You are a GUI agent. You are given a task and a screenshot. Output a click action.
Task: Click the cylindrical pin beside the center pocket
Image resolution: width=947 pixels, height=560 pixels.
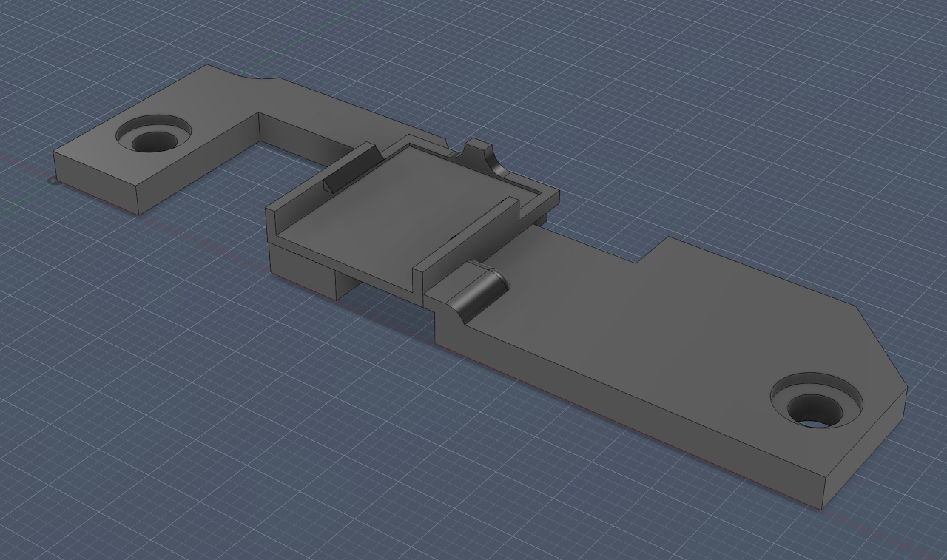click(479, 290)
